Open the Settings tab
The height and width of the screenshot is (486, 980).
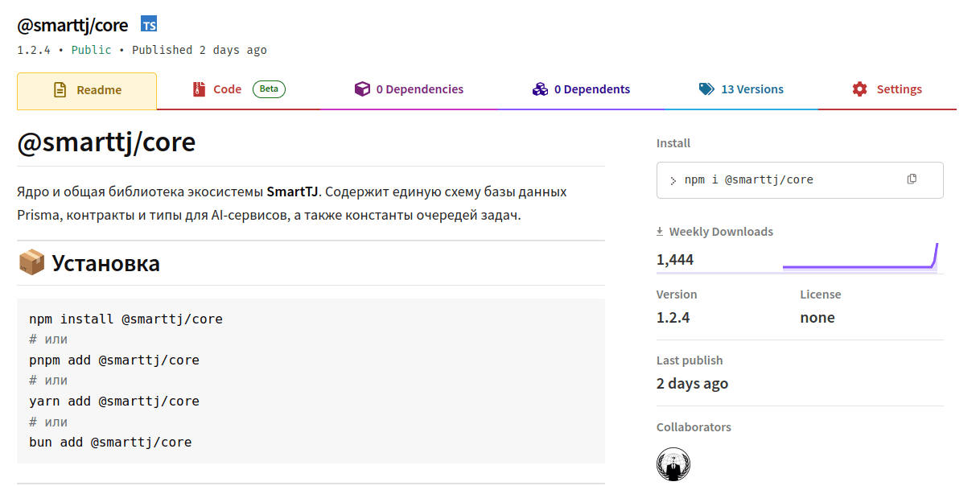[x=887, y=89]
